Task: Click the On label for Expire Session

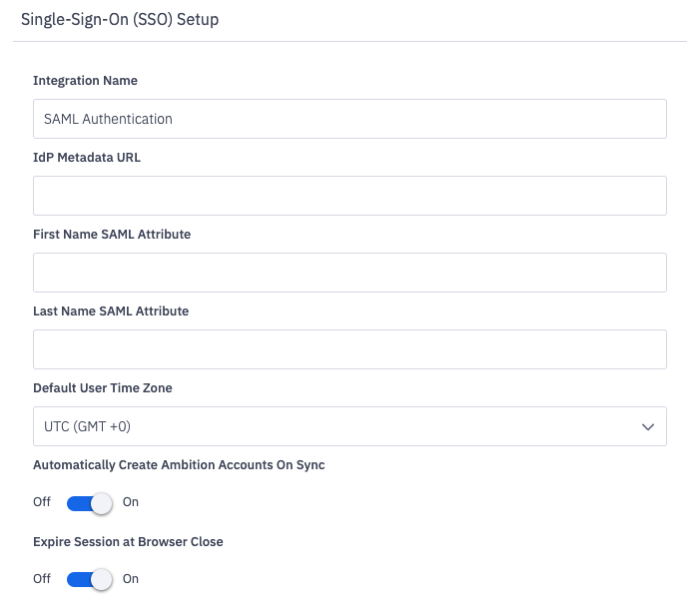Action: 131,579
